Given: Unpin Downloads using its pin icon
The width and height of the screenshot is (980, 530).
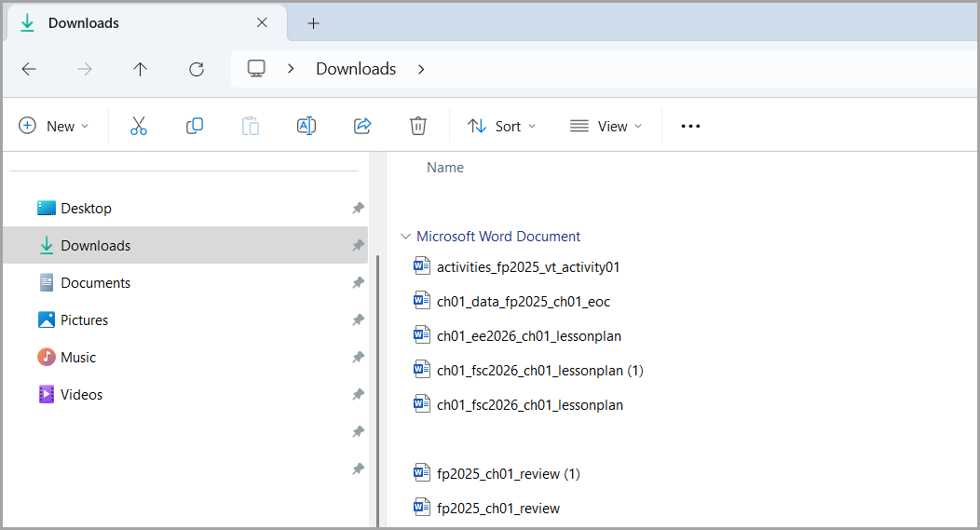Looking at the screenshot, I should point(358,246).
